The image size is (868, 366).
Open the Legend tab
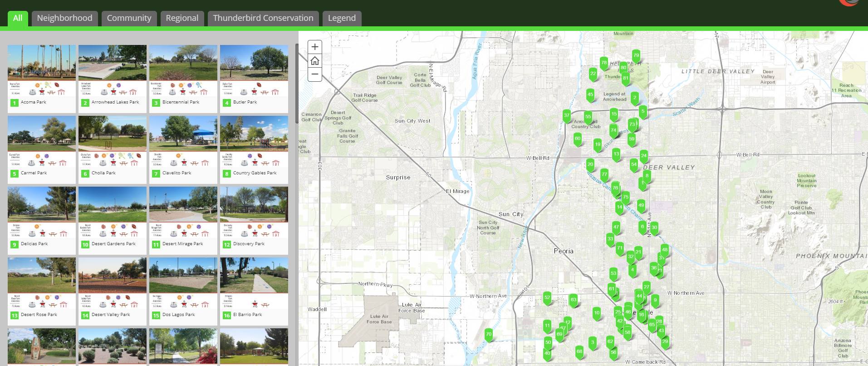(342, 18)
